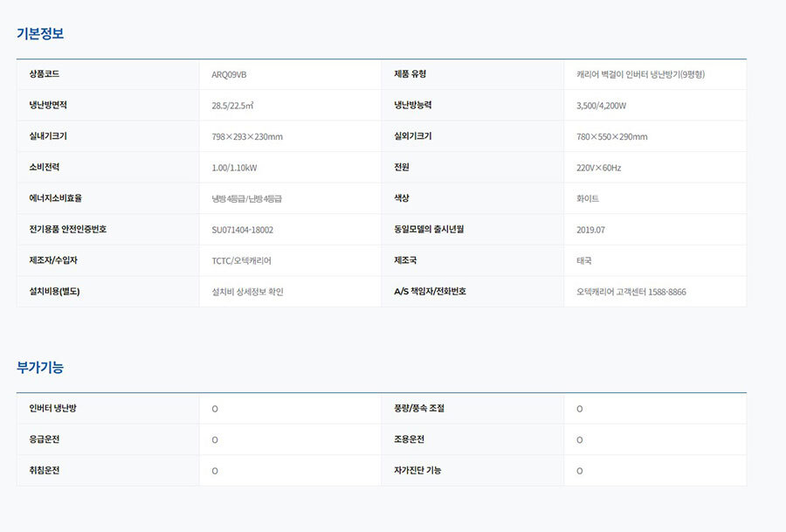Click the 기본정보 section heading

coord(40,34)
